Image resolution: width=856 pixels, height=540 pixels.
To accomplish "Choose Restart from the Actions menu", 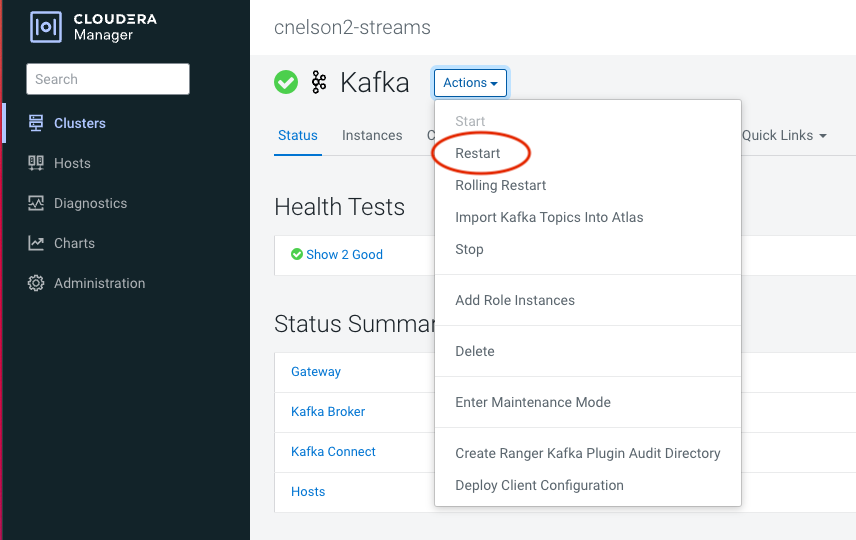I will point(478,153).
